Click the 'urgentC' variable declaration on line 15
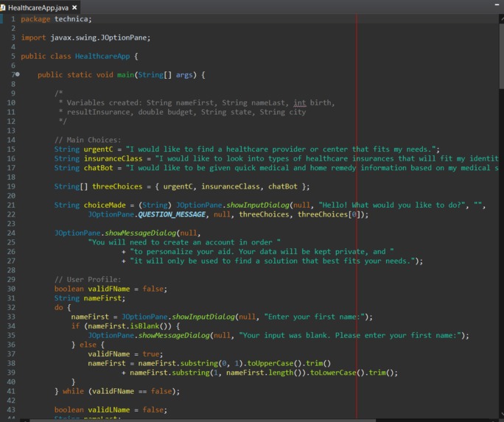 coord(98,150)
